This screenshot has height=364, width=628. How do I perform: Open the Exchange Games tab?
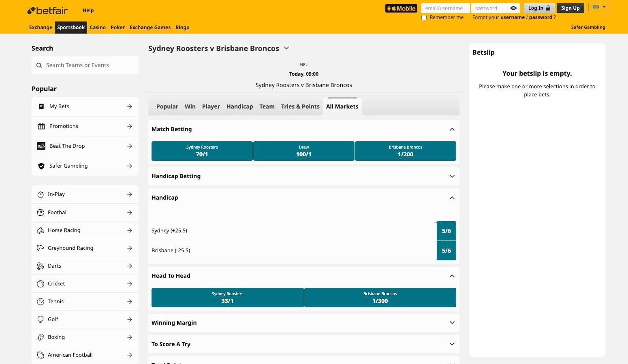click(x=150, y=28)
